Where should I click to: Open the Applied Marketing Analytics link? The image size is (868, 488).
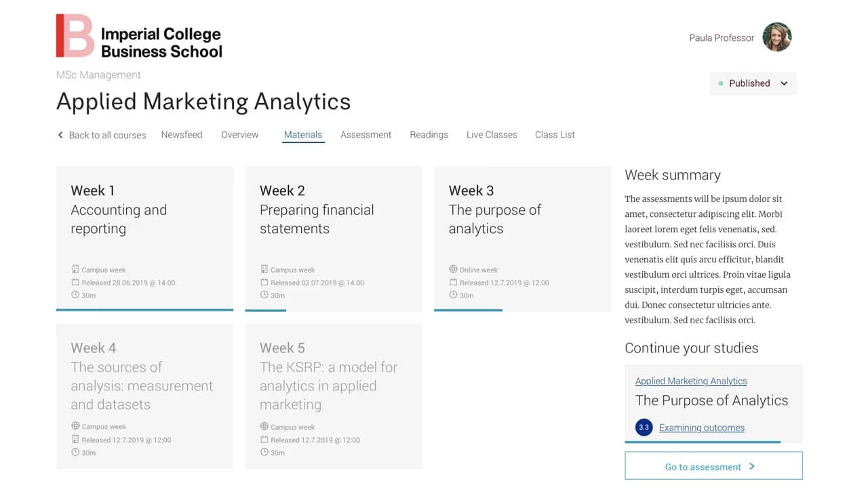[691, 381]
